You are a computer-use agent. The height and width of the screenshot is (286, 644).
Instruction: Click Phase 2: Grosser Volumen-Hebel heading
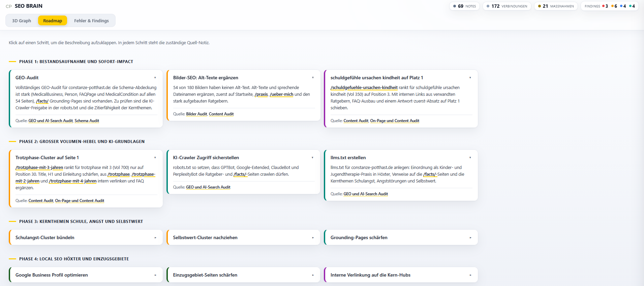coord(82,142)
